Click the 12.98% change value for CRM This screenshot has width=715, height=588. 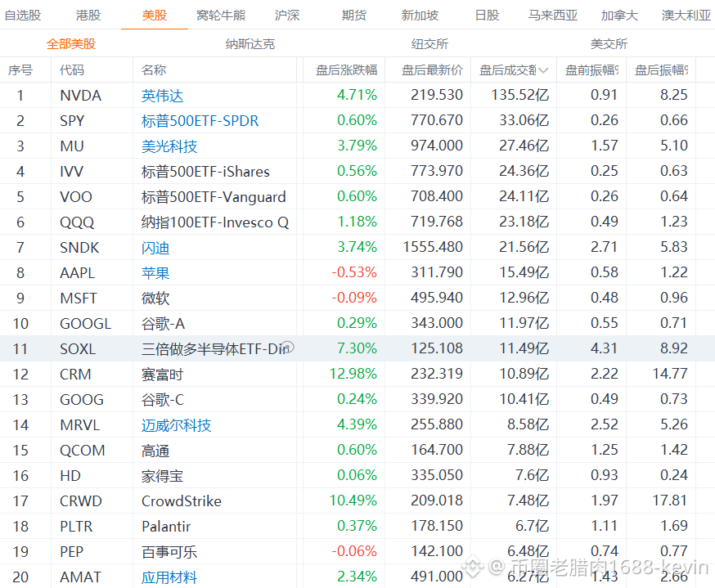tap(353, 374)
